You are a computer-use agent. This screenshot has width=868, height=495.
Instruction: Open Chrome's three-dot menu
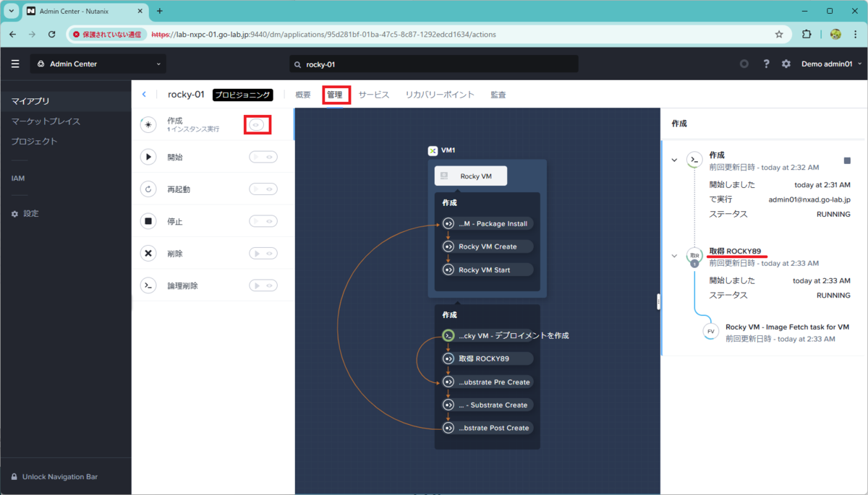(x=856, y=34)
